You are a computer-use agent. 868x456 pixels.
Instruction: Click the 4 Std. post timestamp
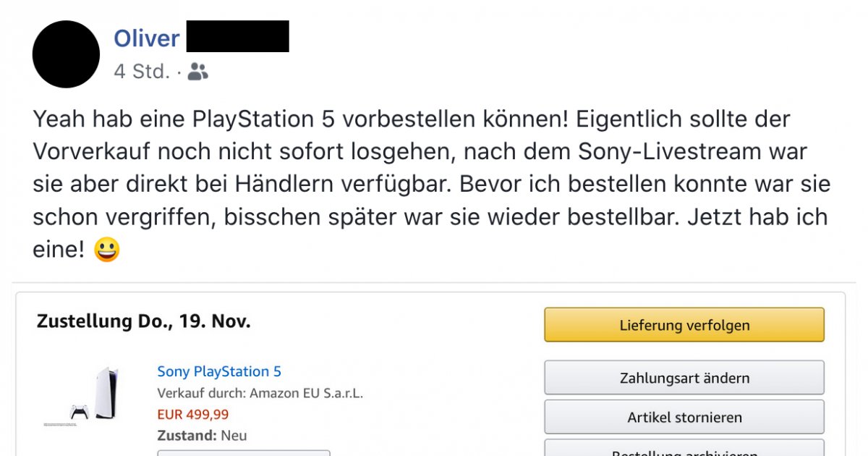[x=141, y=72]
